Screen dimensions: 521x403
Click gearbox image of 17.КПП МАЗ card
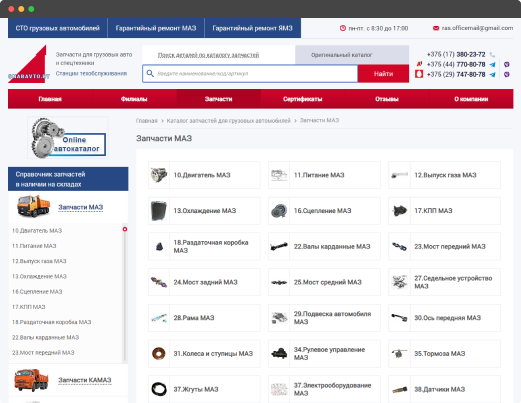pos(400,211)
